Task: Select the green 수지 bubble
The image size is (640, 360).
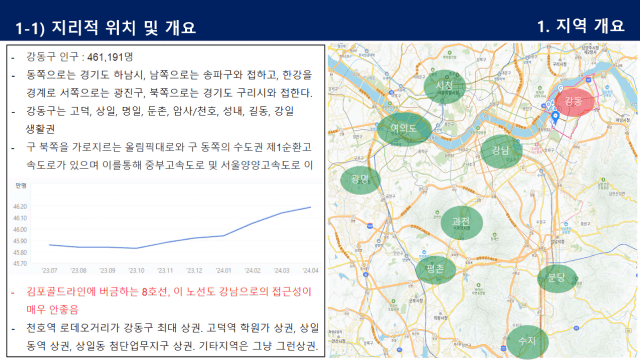Action: [527, 341]
